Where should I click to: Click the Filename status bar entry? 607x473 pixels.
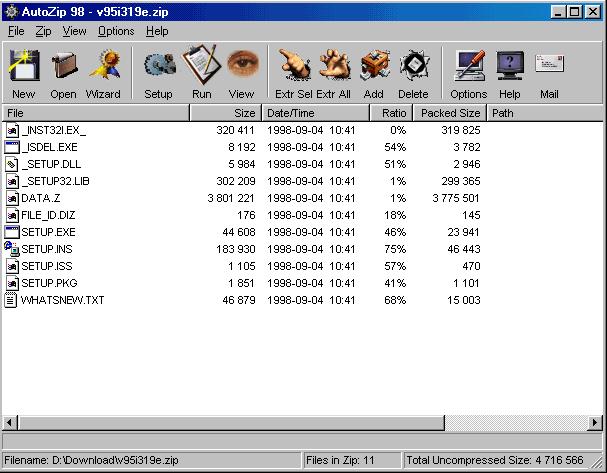(152, 460)
